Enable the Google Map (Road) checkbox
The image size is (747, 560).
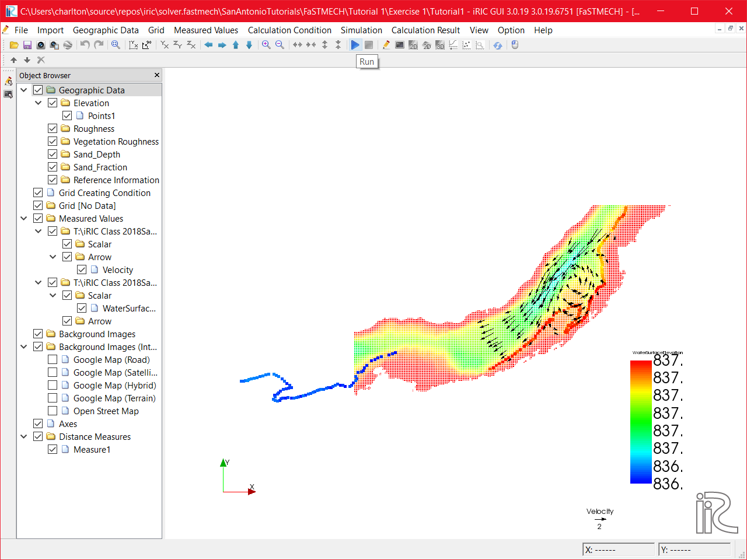click(x=53, y=360)
